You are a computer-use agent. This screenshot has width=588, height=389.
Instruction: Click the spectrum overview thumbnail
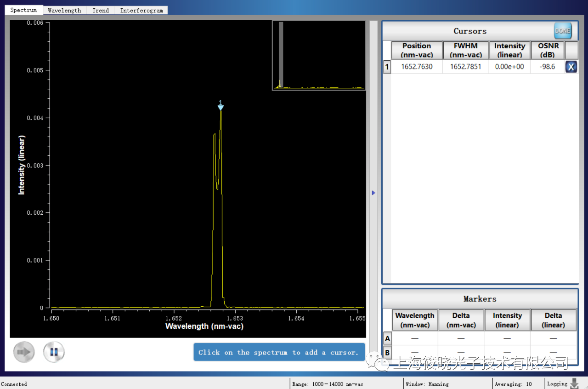[x=319, y=55]
